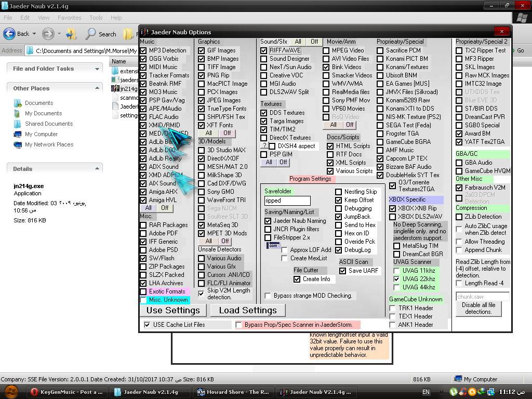Click the EN language indicator in taskbar
Screen dimensions: 532x399
pyautogui.click(x=426, y=392)
